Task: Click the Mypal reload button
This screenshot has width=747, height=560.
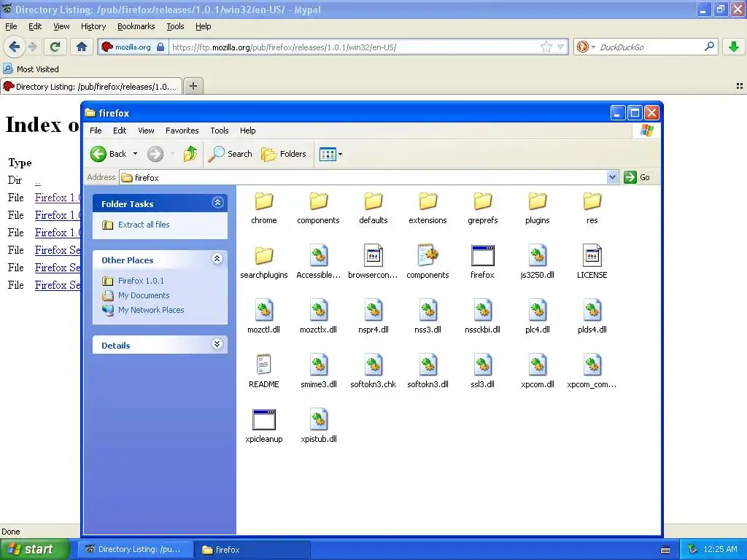Action: 55,47
